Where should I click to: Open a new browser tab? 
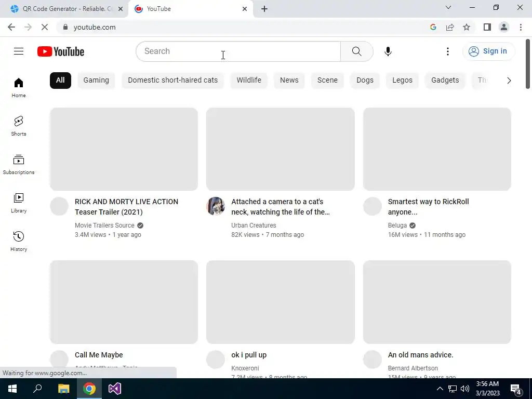pos(264,9)
